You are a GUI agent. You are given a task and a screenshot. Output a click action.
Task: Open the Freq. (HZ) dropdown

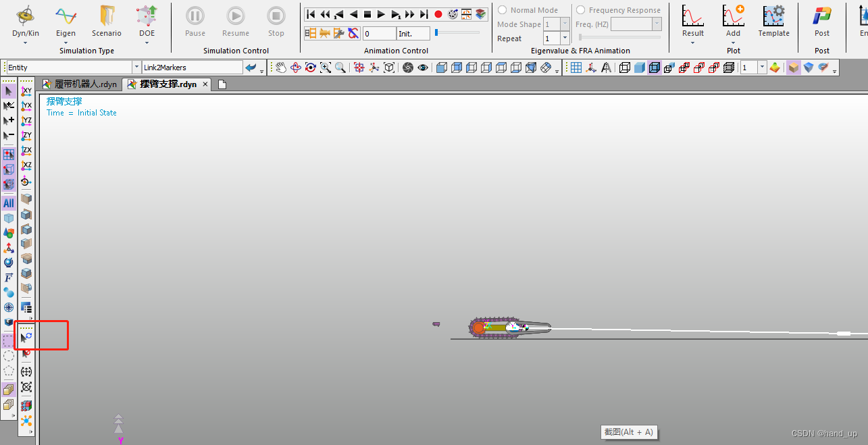[x=657, y=24]
